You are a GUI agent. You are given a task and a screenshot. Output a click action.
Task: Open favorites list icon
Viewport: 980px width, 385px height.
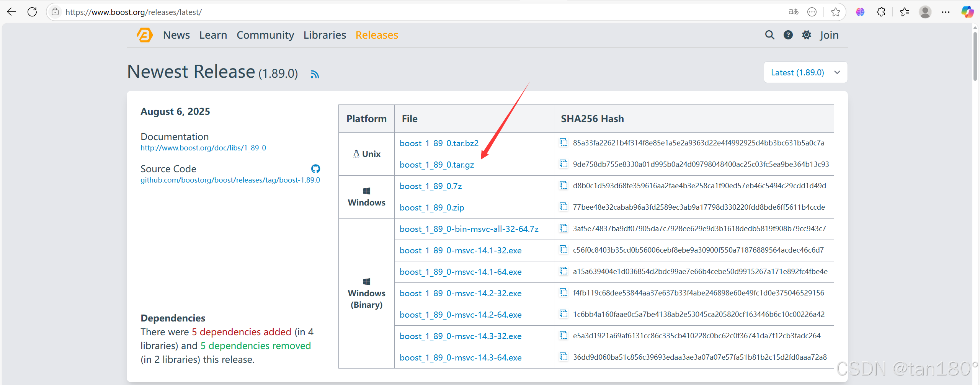click(x=905, y=12)
